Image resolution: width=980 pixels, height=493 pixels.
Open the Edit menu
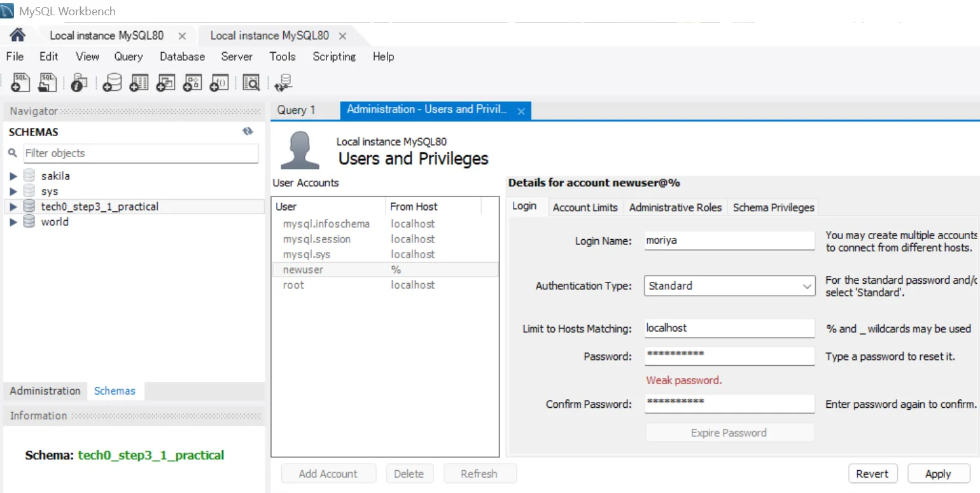[49, 57]
